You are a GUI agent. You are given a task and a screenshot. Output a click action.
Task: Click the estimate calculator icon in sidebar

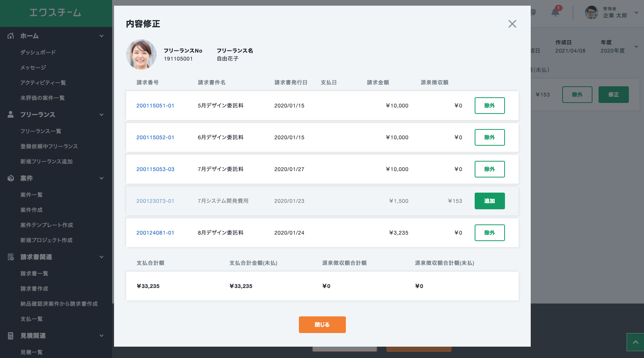coord(11,336)
